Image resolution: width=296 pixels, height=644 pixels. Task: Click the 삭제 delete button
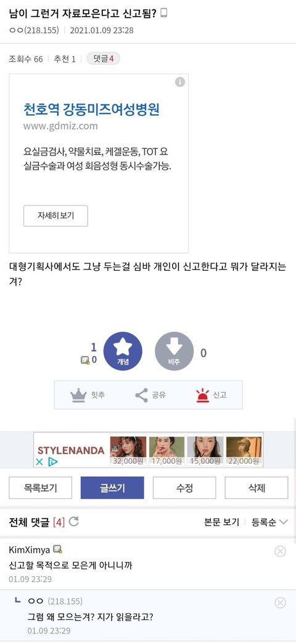(x=257, y=488)
